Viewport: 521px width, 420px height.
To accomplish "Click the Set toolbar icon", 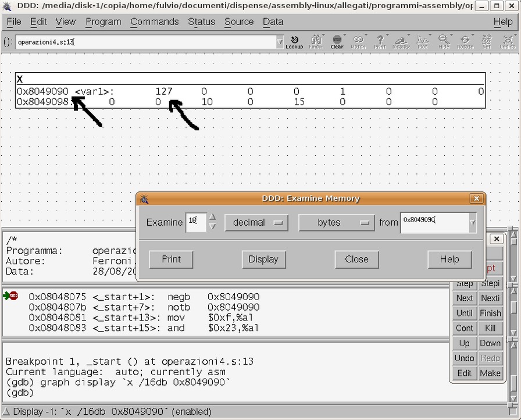I will [x=487, y=42].
